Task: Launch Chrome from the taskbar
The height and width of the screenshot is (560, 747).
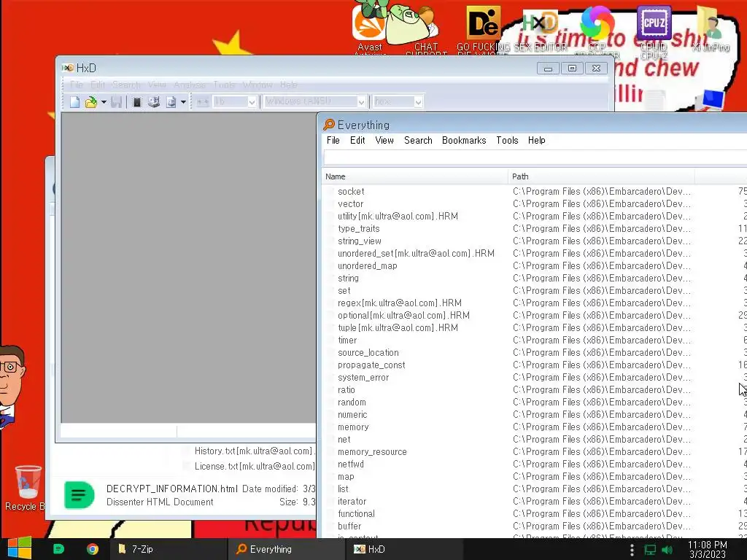Action: (x=93, y=549)
